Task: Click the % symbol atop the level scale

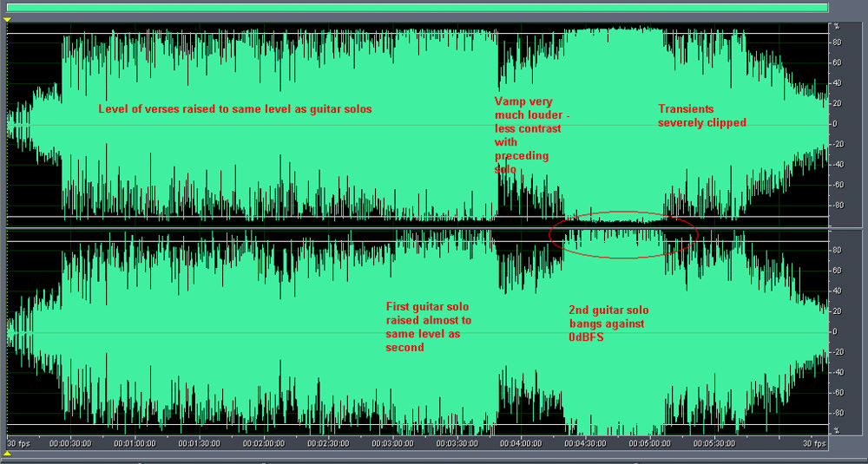Action: coord(836,27)
